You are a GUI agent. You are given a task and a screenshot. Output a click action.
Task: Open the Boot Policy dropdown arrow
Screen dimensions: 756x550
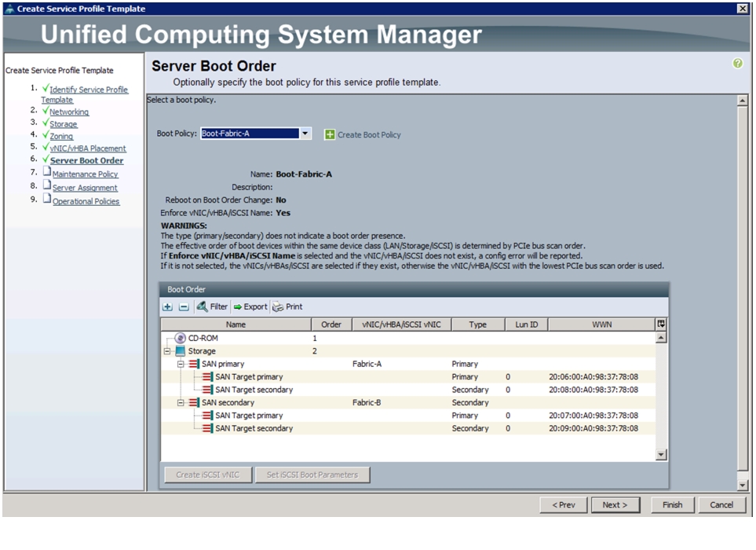(305, 134)
